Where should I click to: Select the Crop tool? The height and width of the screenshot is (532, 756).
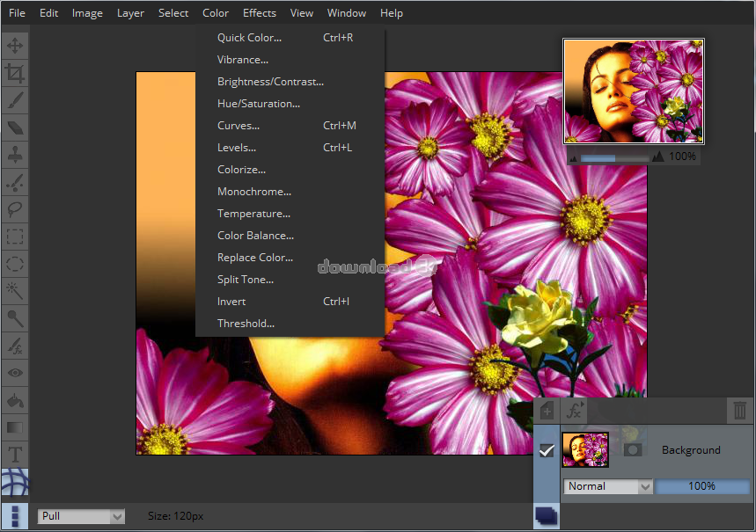pos(15,73)
